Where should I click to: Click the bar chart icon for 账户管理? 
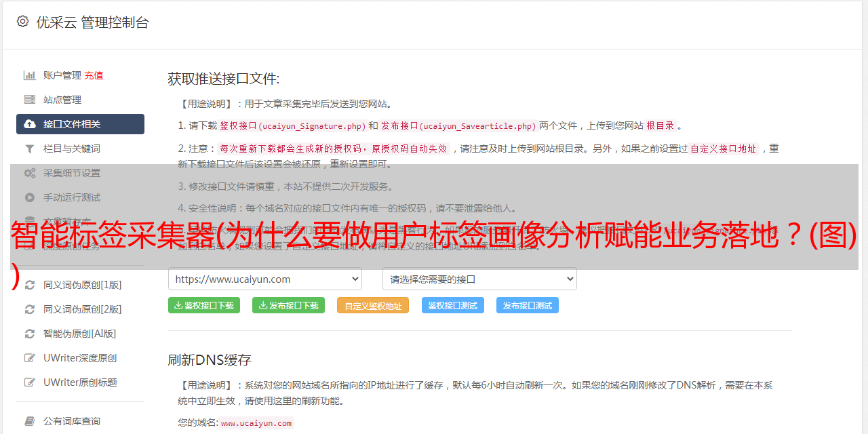30,75
